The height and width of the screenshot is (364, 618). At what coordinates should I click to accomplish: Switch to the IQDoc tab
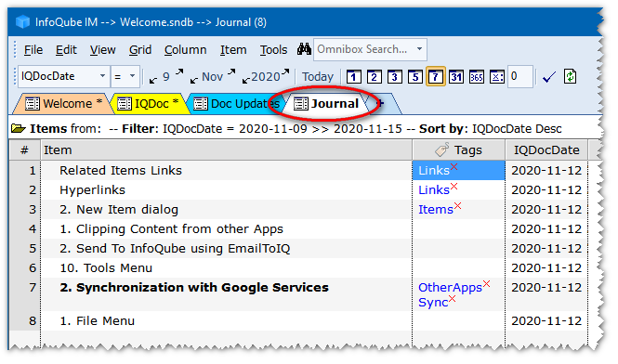pyautogui.click(x=148, y=104)
